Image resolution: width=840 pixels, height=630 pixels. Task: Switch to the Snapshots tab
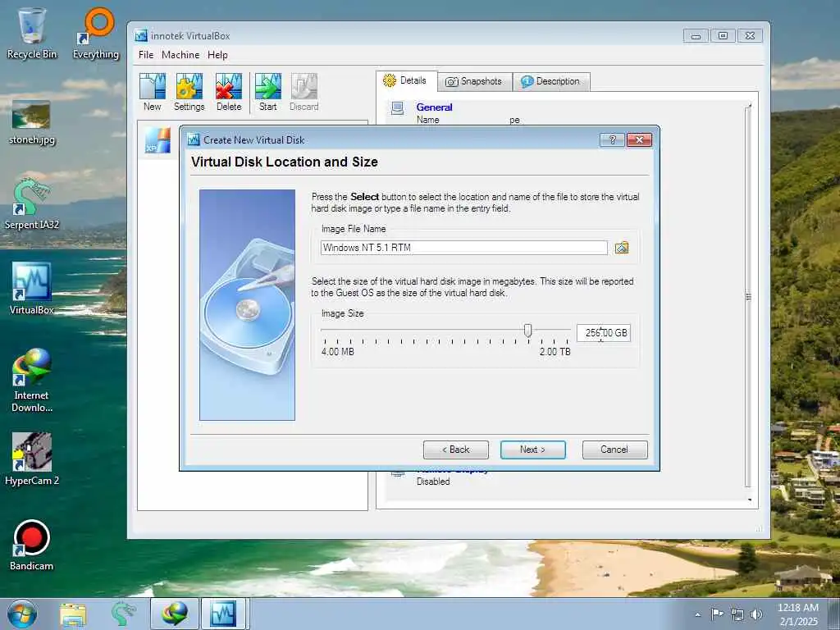(475, 81)
